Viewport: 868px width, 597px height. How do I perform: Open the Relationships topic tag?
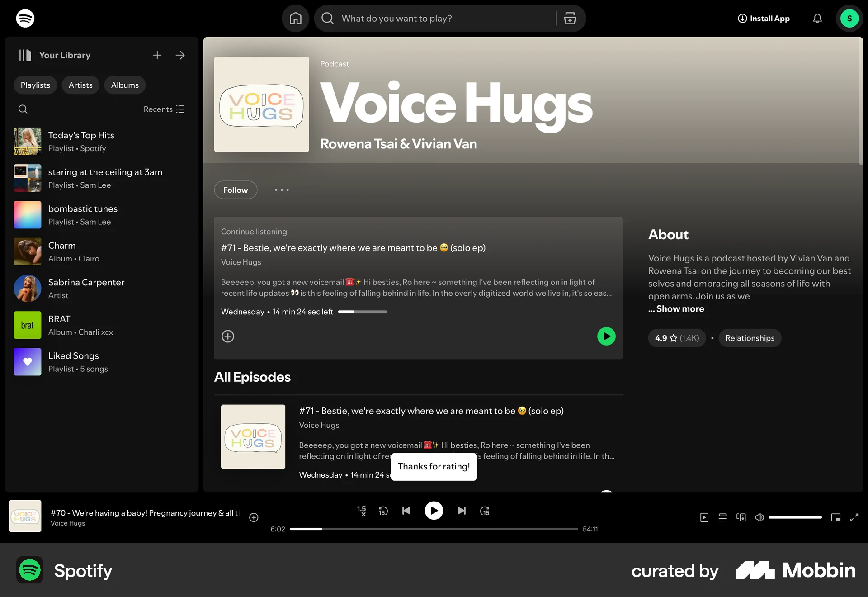pos(750,338)
